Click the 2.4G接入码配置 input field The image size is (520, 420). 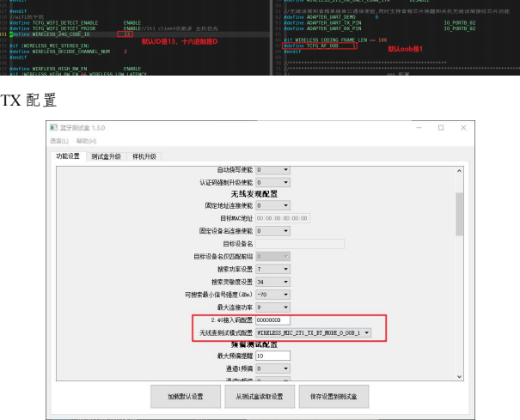tap(273, 320)
